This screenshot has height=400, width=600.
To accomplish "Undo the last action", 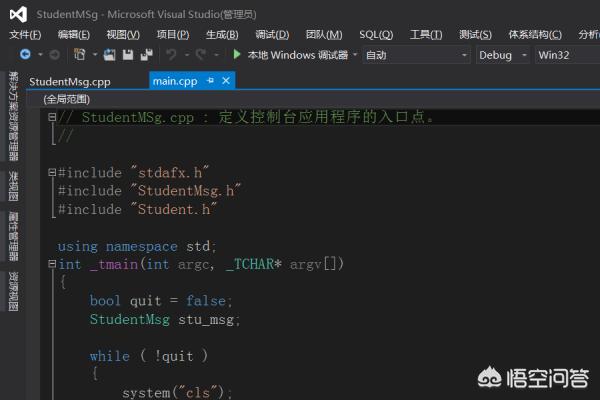I will tap(171, 55).
